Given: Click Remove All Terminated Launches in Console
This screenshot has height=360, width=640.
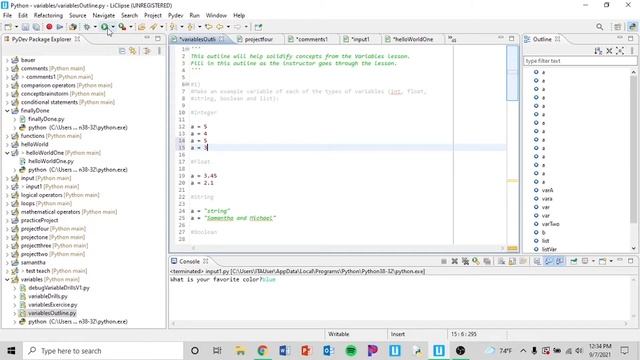Looking at the screenshot, I should (x=465, y=261).
